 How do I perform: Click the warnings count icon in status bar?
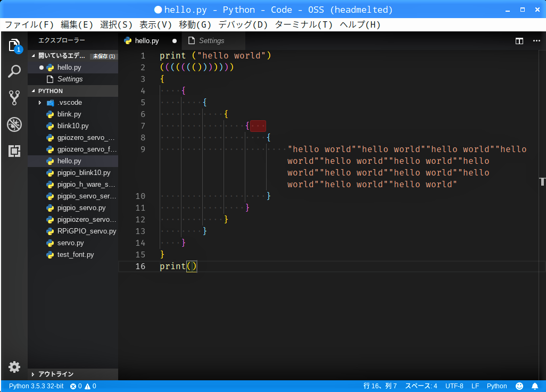tap(87, 386)
